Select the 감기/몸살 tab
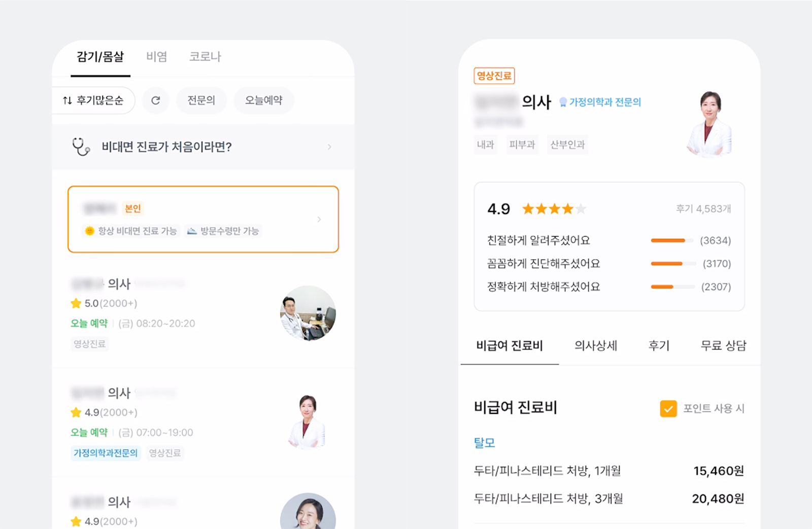Viewport: 812px width, 529px height. pyautogui.click(x=100, y=57)
